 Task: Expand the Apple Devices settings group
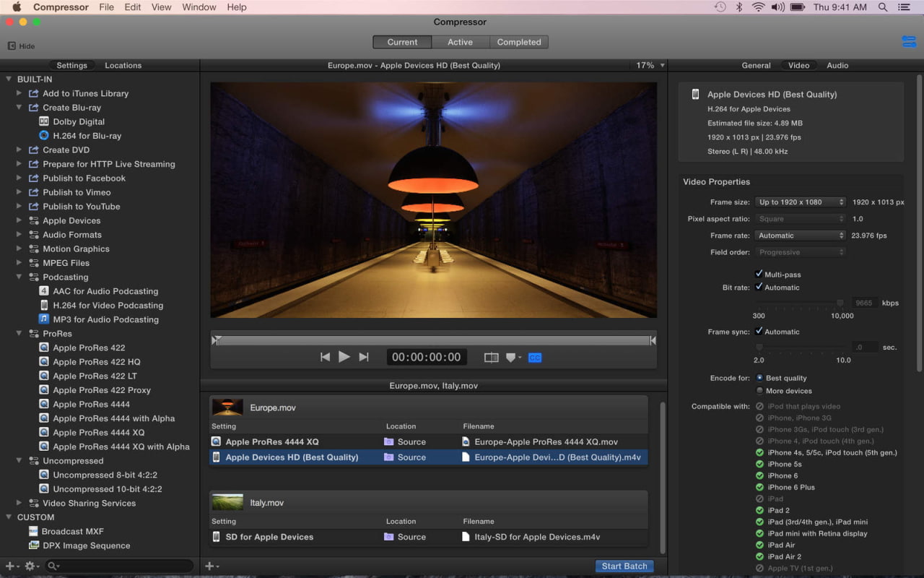(x=19, y=221)
